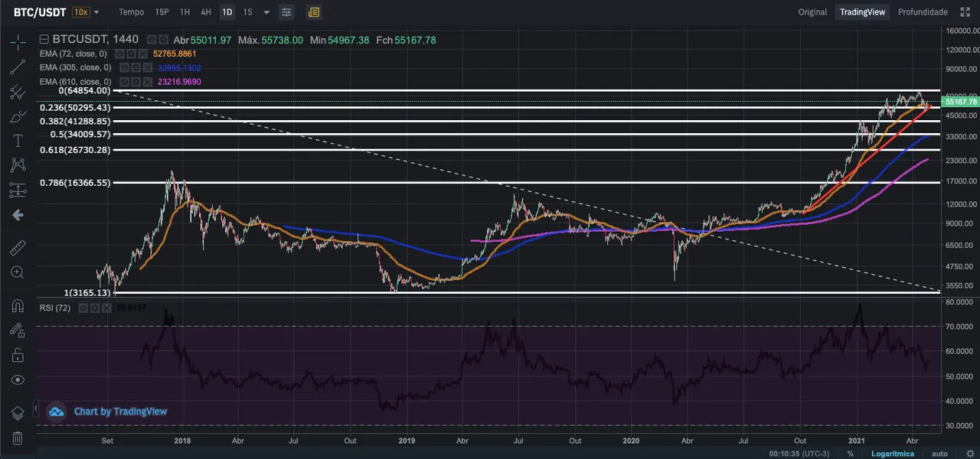Toggle hide all drawings eye icon
The width and height of the screenshot is (980, 459).
coord(18,379)
